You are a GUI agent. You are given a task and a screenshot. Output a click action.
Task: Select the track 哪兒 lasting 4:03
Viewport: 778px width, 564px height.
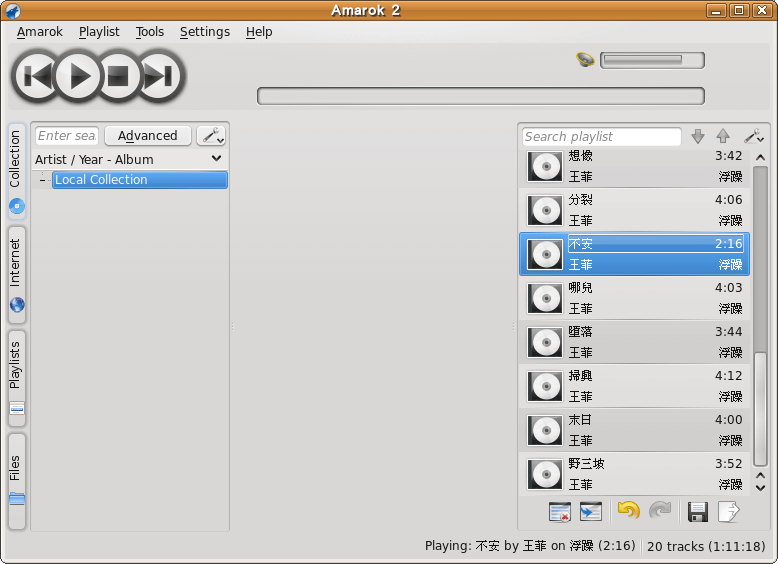pos(634,298)
